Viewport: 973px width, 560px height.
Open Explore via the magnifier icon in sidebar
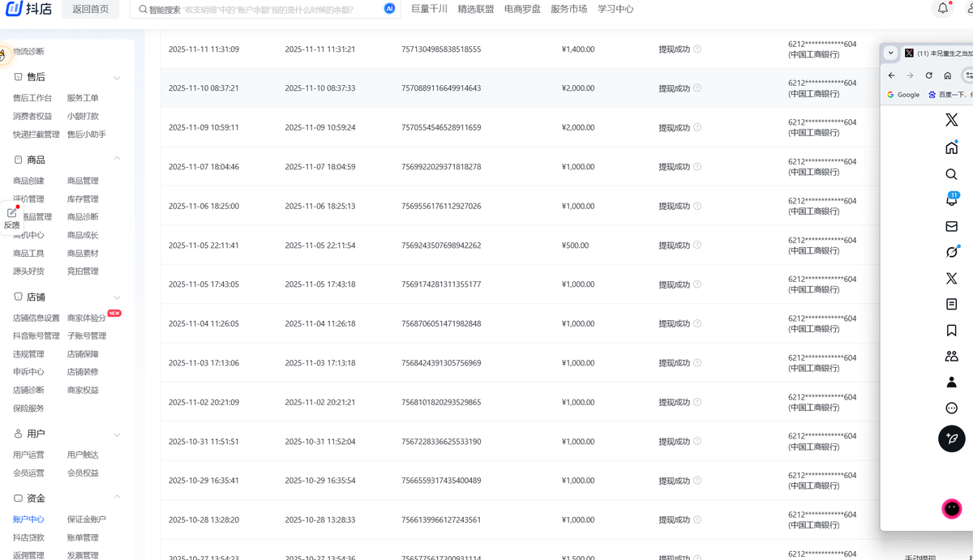[x=951, y=173]
